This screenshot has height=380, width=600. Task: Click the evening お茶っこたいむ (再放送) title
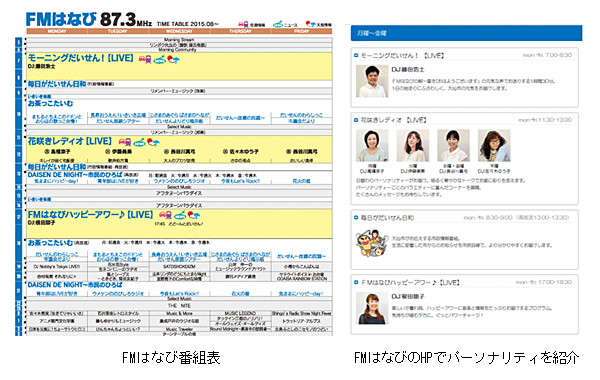point(58,243)
